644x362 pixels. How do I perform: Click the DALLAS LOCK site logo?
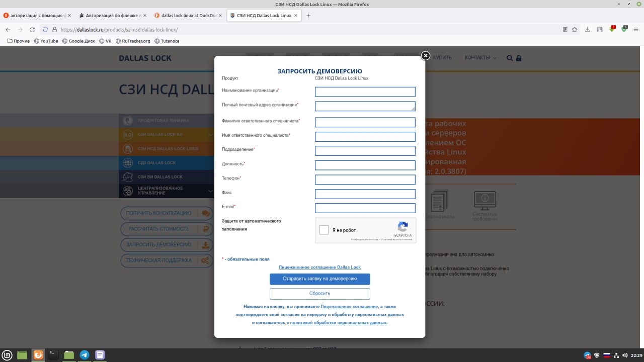point(145,58)
